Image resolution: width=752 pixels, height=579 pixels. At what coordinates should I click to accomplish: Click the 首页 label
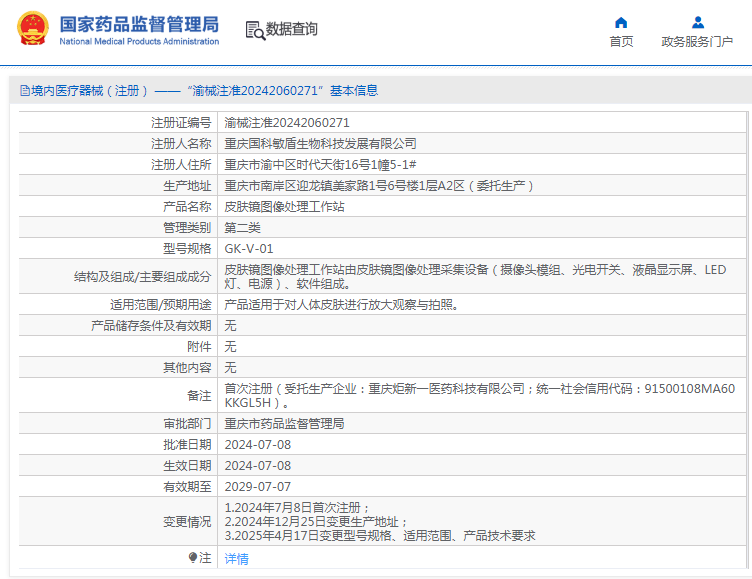(621, 42)
